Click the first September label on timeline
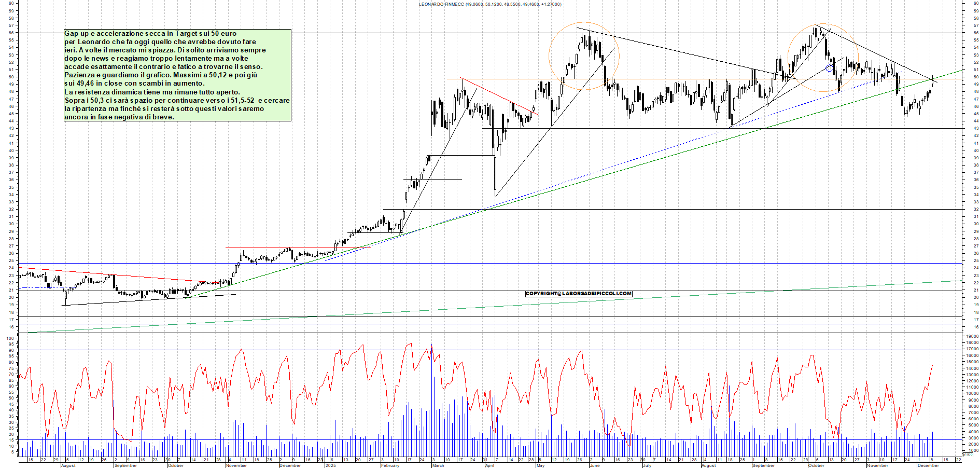The image size is (980, 468). (x=125, y=465)
